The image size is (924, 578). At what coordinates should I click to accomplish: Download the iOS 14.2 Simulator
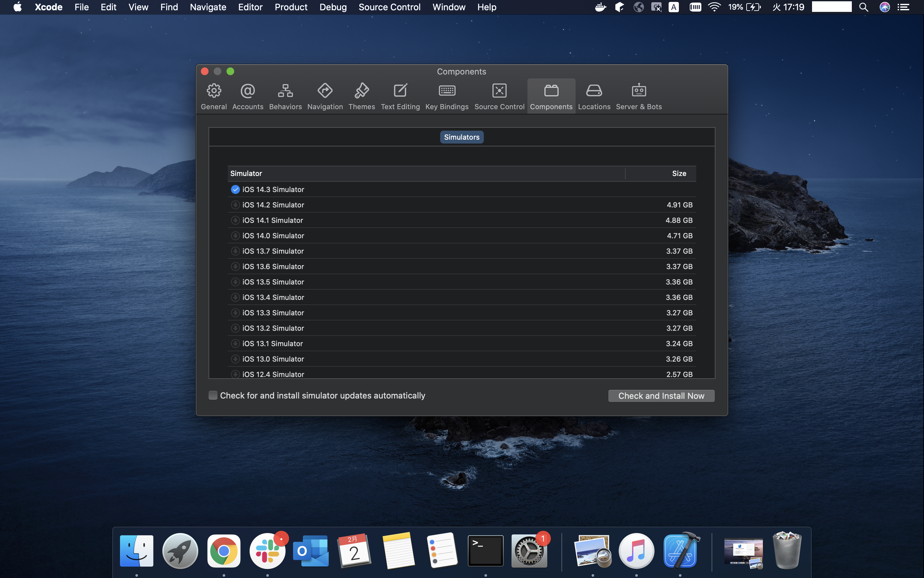[235, 205]
